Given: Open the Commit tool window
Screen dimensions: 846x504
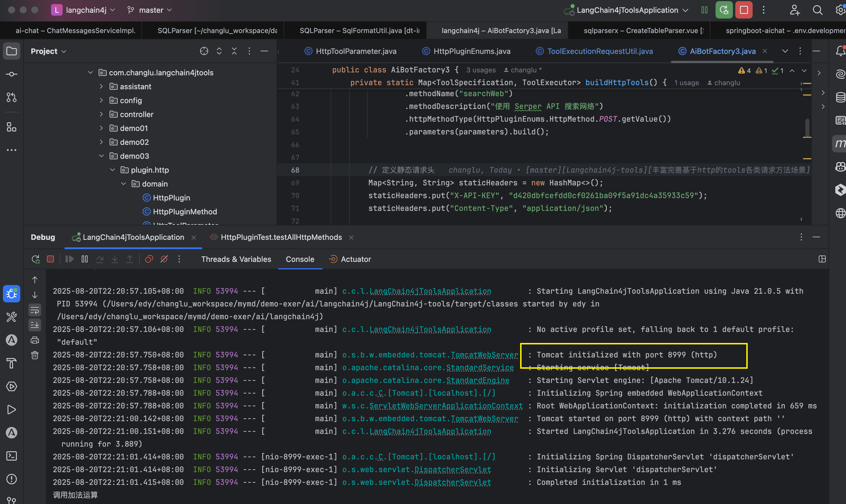Looking at the screenshot, I should [12, 74].
